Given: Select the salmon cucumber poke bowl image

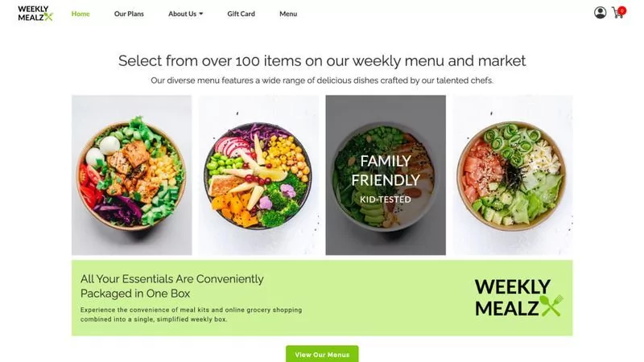Looking at the screenshot, I should click(513, 175).
